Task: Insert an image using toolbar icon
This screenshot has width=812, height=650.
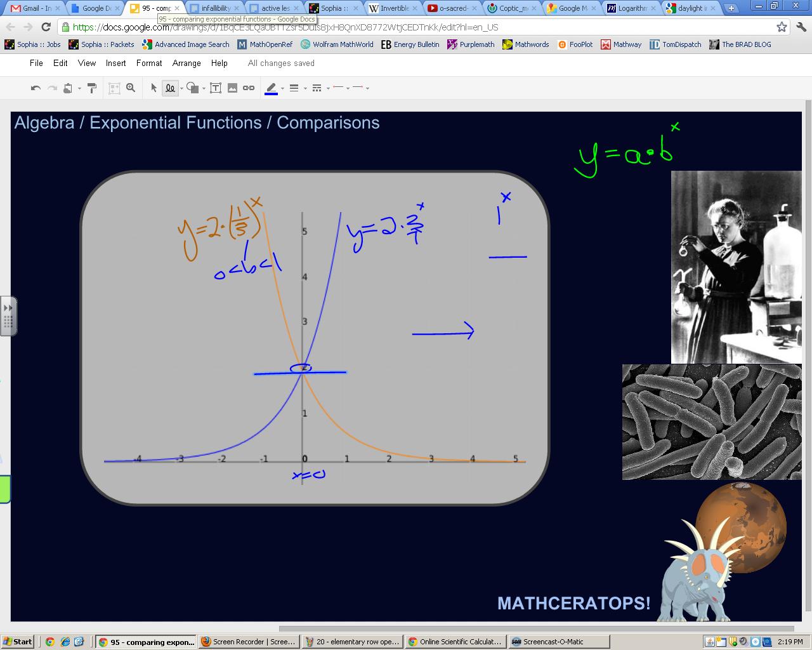Action: 232,88
